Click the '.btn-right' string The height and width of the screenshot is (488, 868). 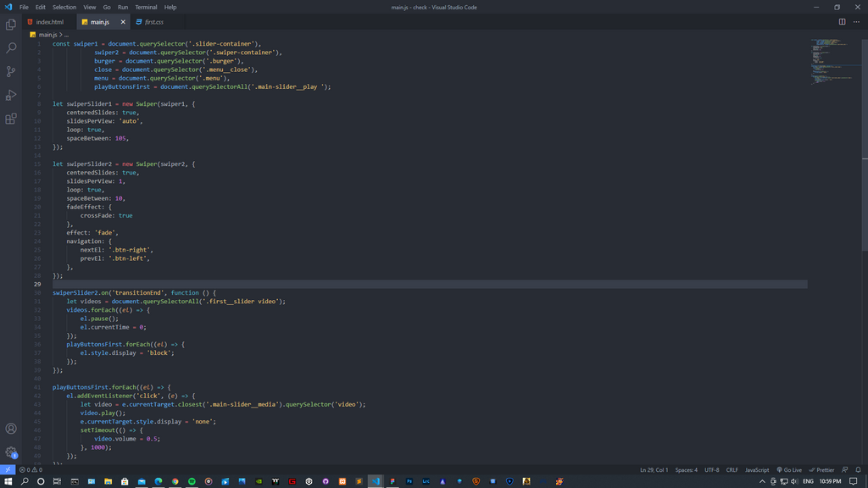131,250
